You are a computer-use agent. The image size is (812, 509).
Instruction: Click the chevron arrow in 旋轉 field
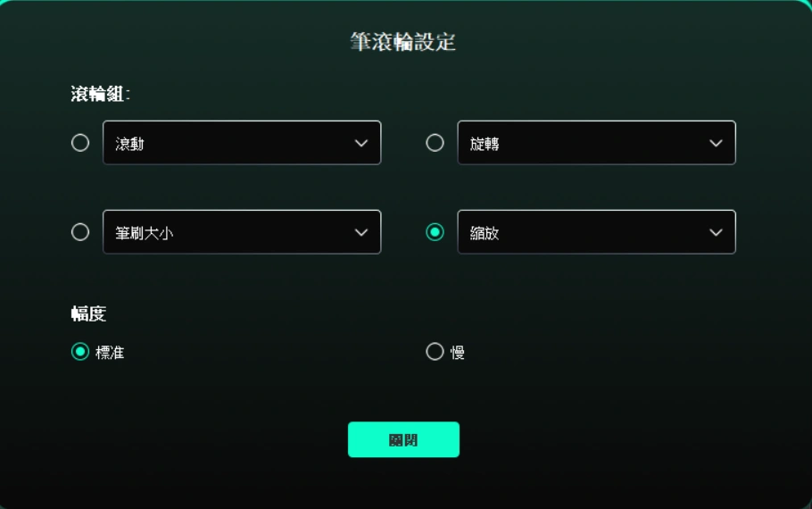coord(717,143)
